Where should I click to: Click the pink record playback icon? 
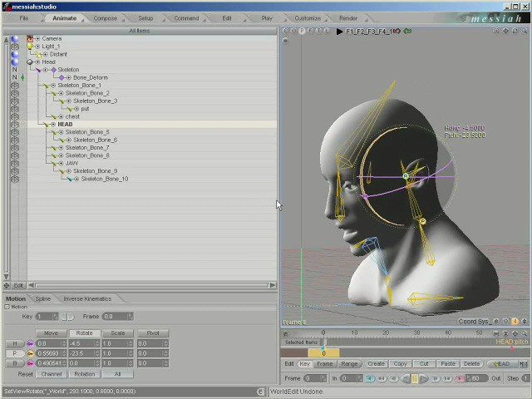pyautogui.click(x=460, y=378)
